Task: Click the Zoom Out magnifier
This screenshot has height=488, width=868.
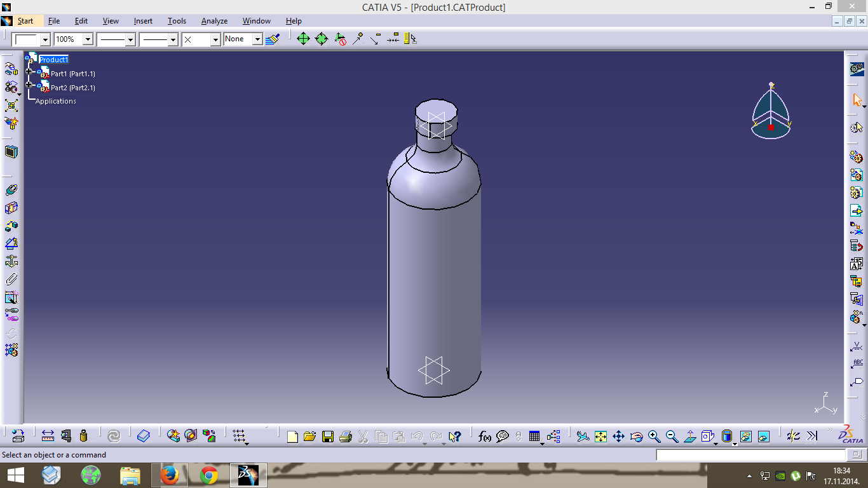Action: click(672, 437)
